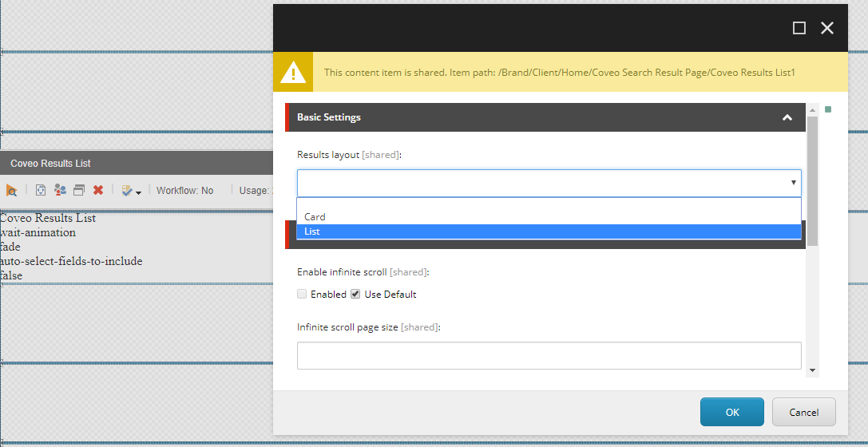Screen dimensions: 868x447
Task: Click the wait-animation text
Action: pos(38,232)
